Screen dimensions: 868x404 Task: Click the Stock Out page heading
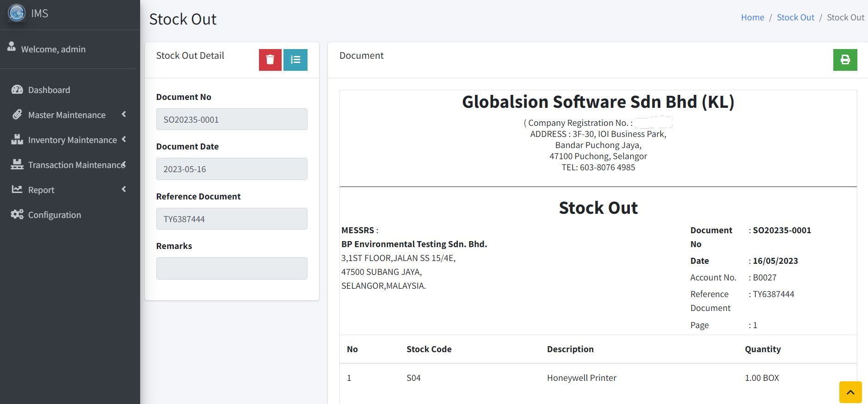(183, 19)
